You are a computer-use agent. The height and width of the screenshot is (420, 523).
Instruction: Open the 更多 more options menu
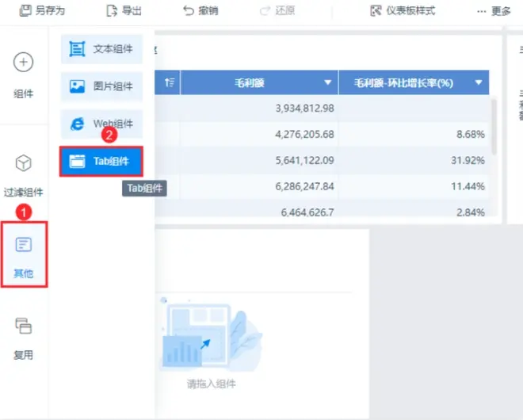[494, 11]
